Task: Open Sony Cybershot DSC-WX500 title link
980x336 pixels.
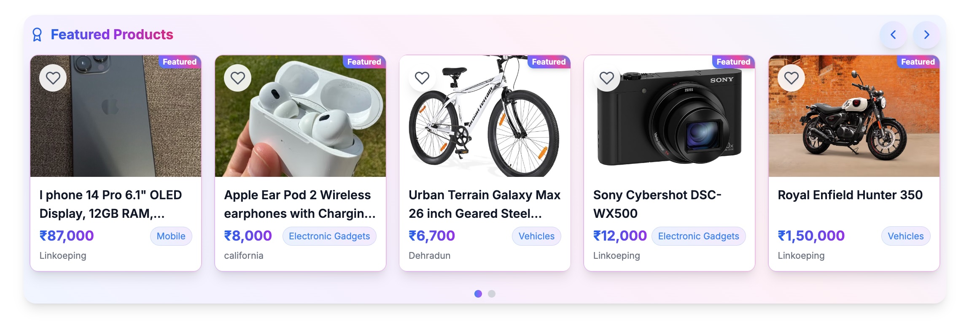Action: pos(657,204)
